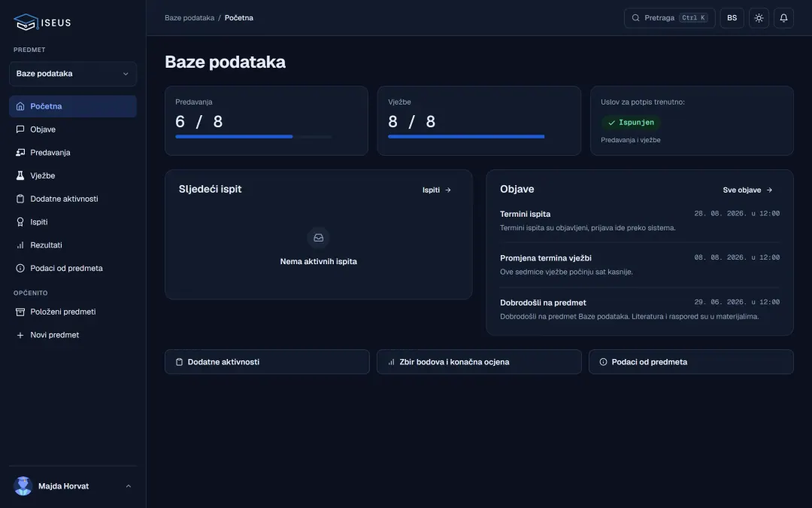Viewport: 812px width, 508px height.
Task: Click the Nema aktivnih ispita message
Action: pyautogui.click(x=319, y=261)
